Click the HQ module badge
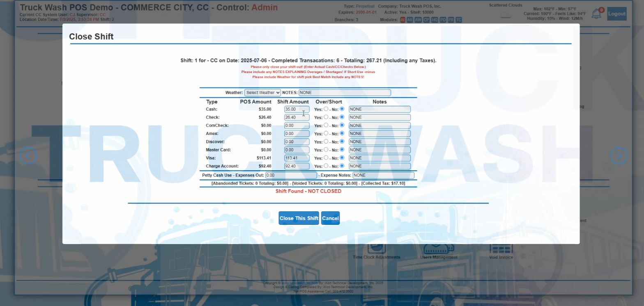This screenshot has width=644, height=306. point(435,20)
